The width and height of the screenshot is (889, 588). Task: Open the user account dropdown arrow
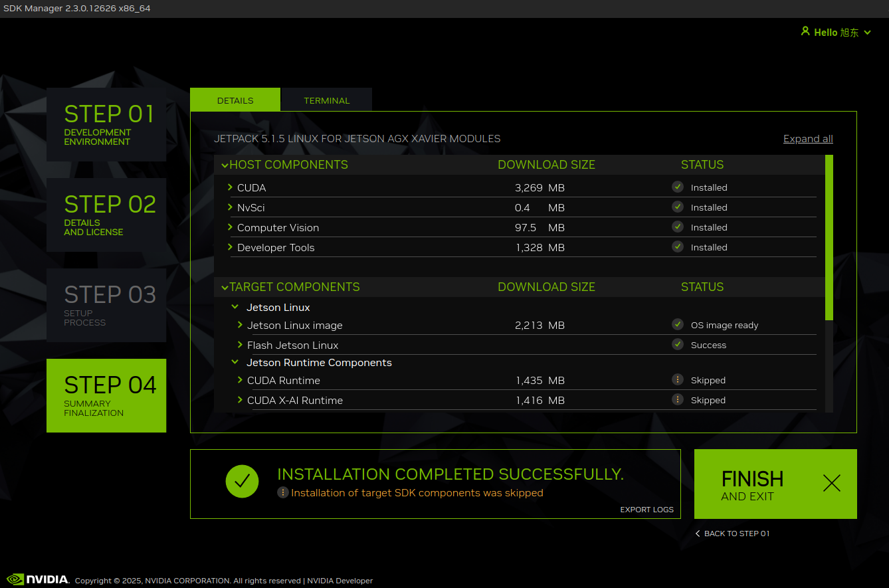(x=867, y=33)
